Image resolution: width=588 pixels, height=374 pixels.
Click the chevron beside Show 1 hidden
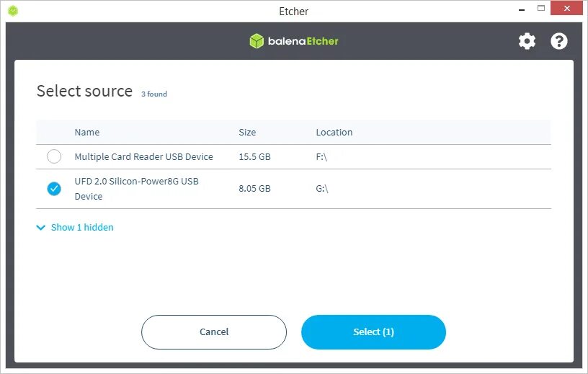pyautogui.click(x=40, y=228)
